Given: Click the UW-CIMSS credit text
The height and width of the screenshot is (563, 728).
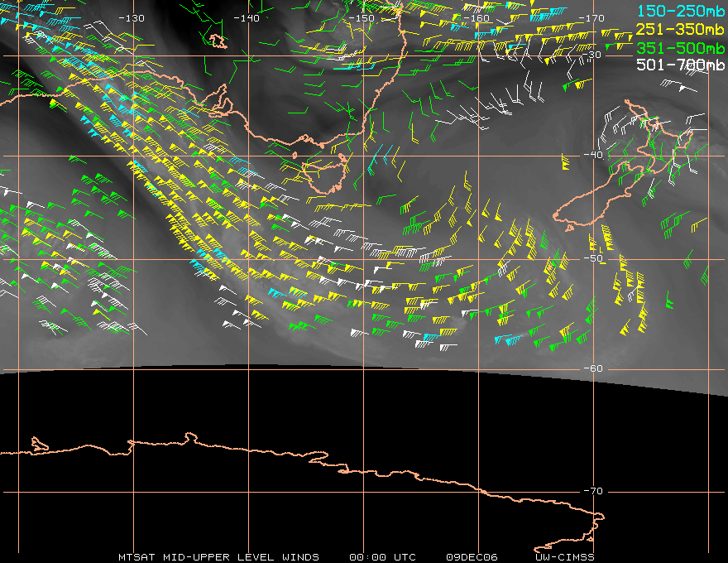Looking at the screenshot, I should coord(564,557).
